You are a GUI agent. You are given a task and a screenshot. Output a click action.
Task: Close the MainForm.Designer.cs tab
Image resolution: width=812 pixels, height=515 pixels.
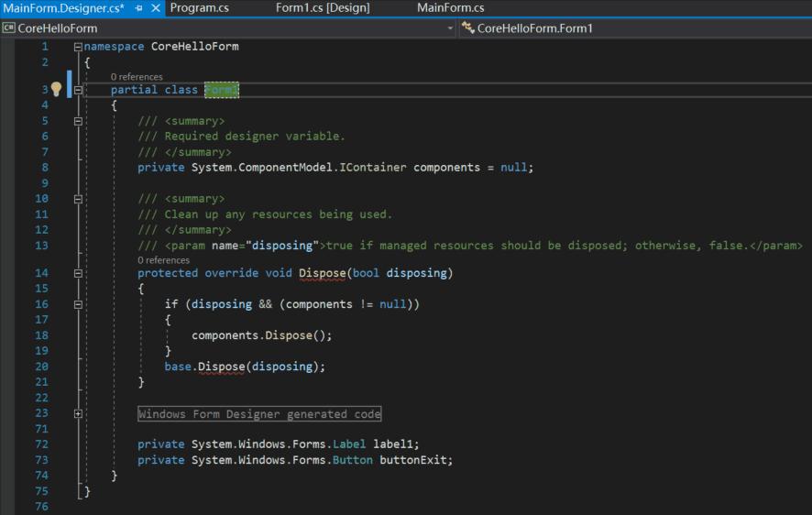click(156, 8)
